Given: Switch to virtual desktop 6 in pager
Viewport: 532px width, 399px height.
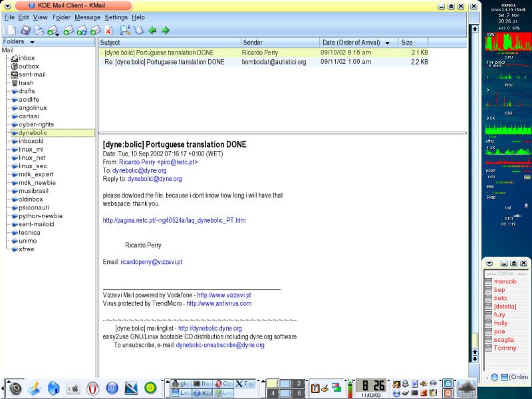Looking at the screenshot, I should tap(299, 393).
